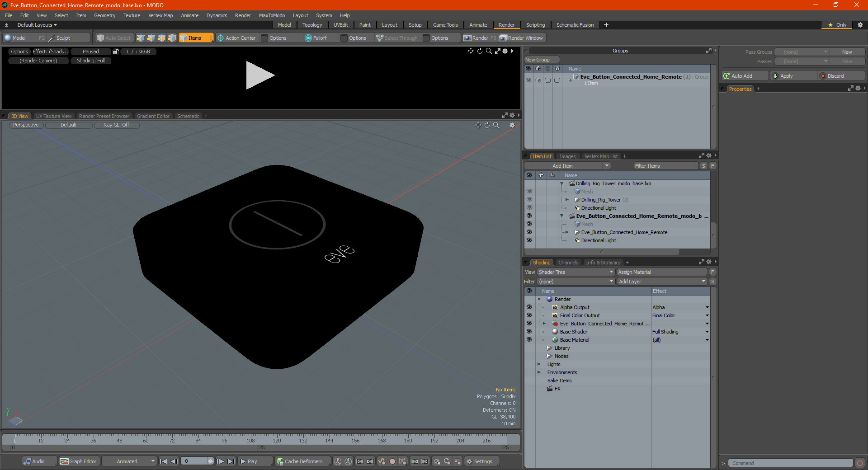Click the preview lock icon
The image size is (868, 470).
tap(116, 52)
